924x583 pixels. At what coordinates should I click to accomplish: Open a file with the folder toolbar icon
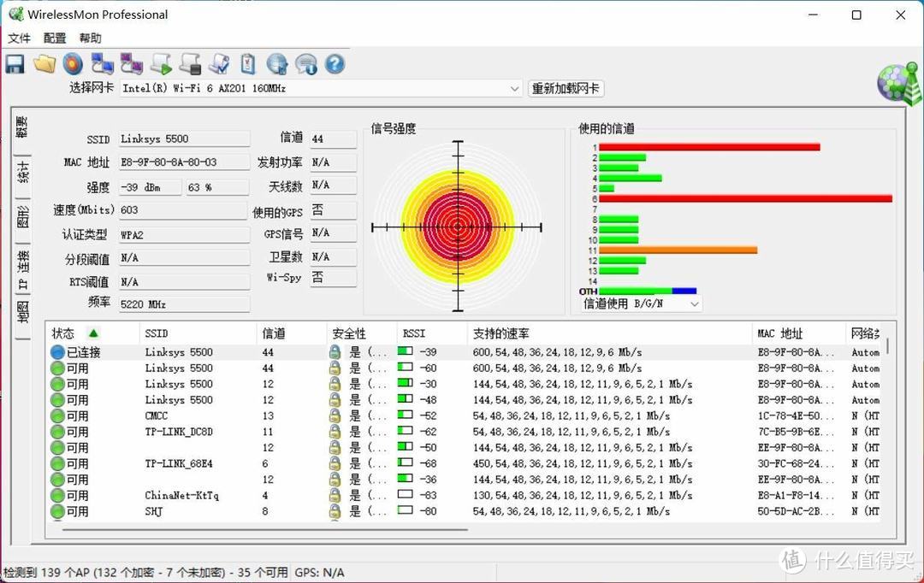(x=44, y=63)
